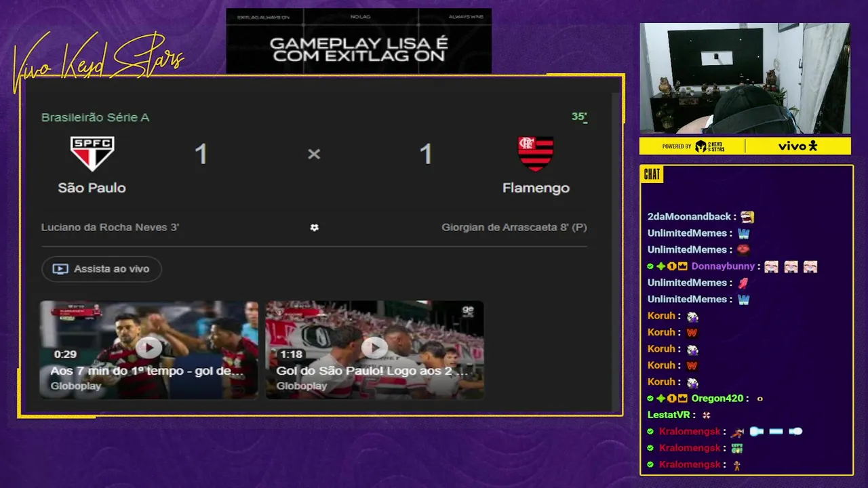This screenshot has height=488, width=868.
Task: Click the 0:29 duration label
Action: 65,354
